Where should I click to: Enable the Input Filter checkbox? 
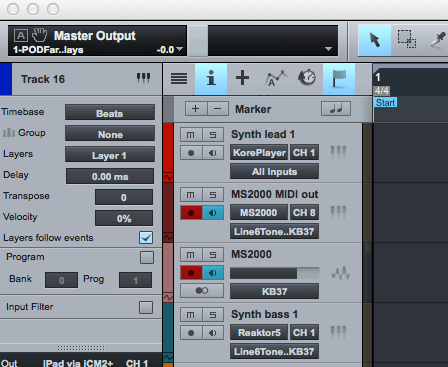tap(146, 307)
